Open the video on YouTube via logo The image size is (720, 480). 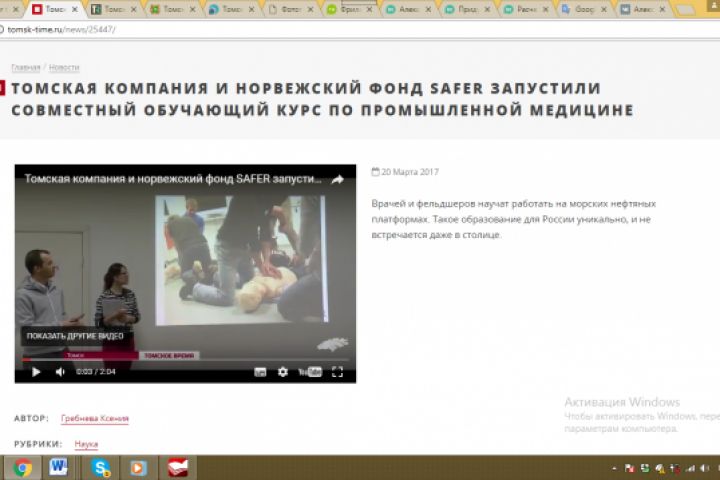310,372
